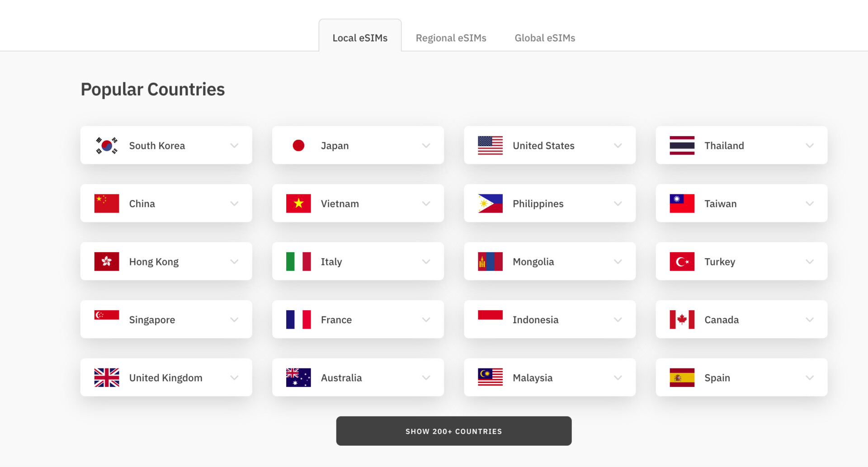
Task: Click the Australia flag icon
Action: pos(298,377)
